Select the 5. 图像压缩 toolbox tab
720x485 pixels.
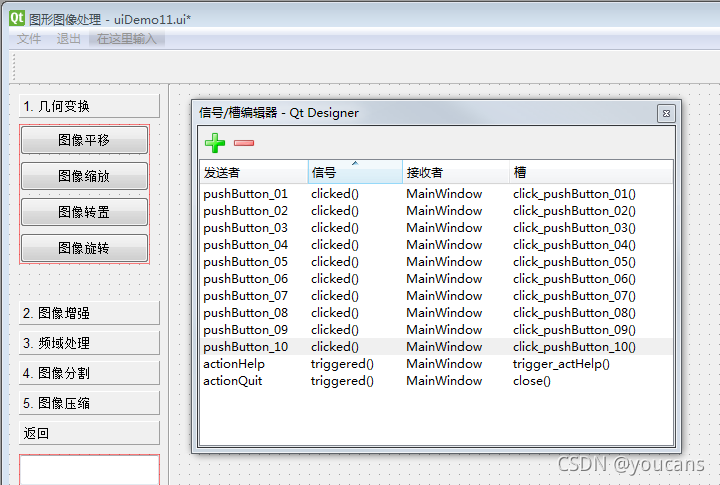click(89, 403)
